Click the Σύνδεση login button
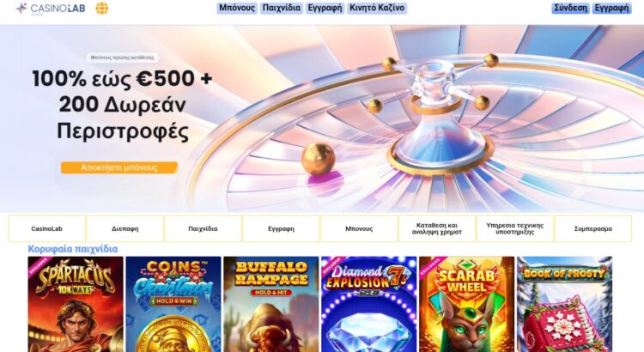 coord(570,8)
